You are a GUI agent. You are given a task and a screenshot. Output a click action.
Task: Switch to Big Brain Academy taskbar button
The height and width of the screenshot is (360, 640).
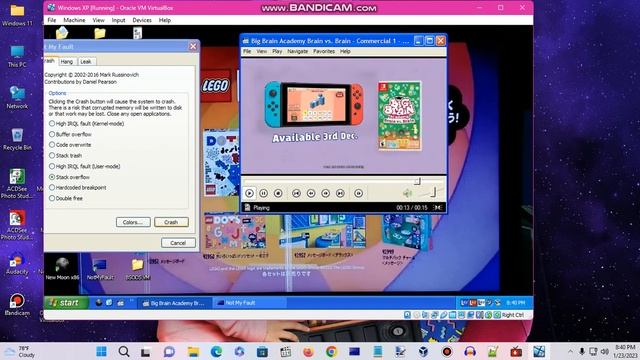(x=174, y=303)
